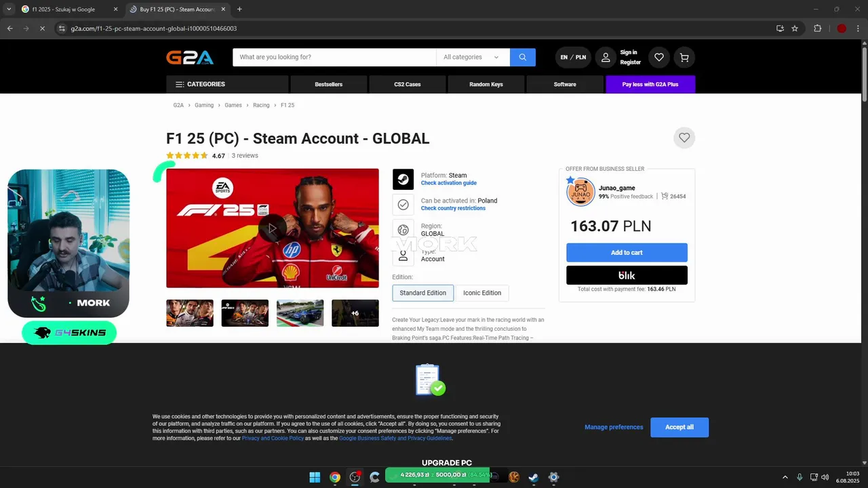
Task: Open the Check activation guide link
Action: pos(449,183)
